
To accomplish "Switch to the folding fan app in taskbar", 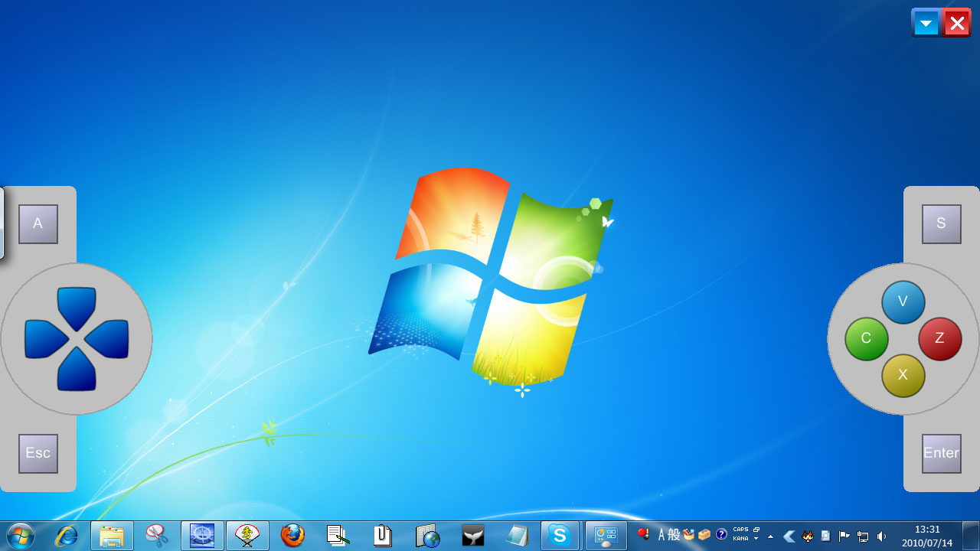I will [x=247, y=536].
